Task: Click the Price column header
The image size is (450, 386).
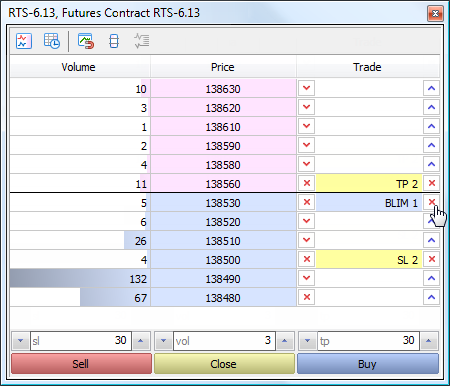Action: pyautogui.click(x=223, y=67)
